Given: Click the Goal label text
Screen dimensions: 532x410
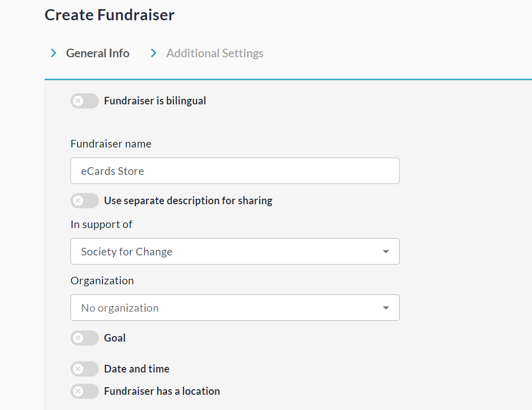Looking at the screenshot, I should point(115,338).
